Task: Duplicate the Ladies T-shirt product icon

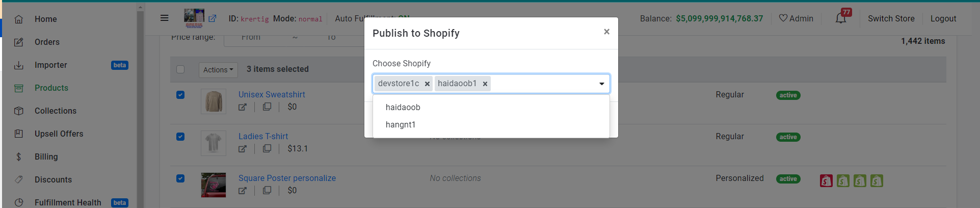Action: (267, 149)
